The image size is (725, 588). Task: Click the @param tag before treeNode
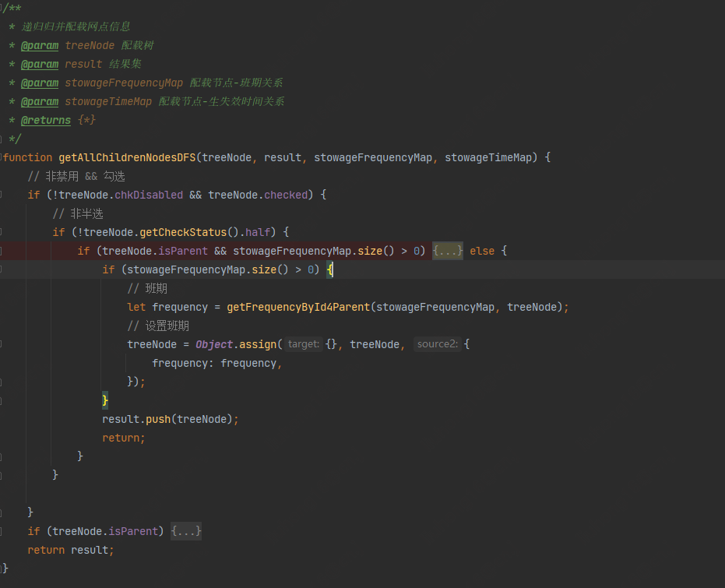pyautogui.click(x=40, y=45)
